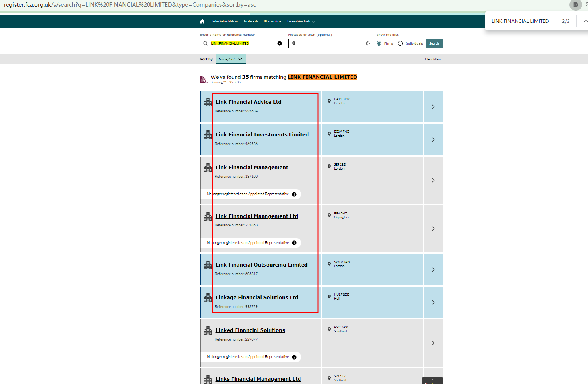Expand the Link Financial Investments Limited row chevron

[x=433, y=140]
